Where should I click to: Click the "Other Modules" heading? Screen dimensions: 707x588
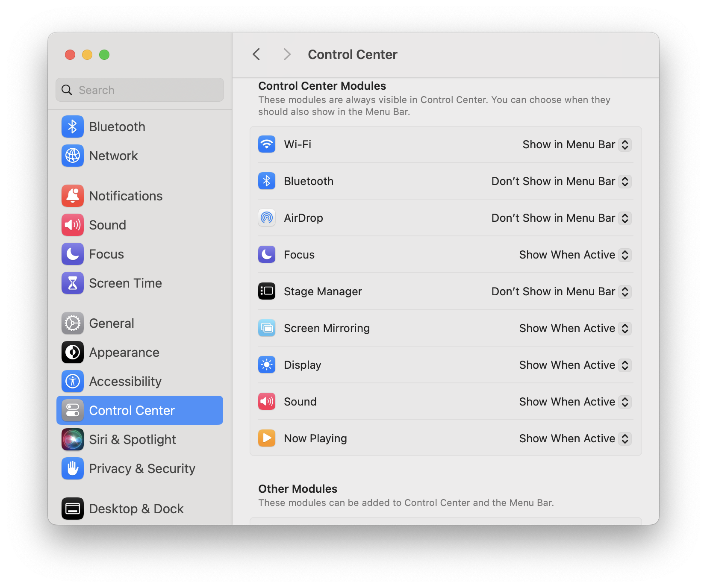click(298, 488)
